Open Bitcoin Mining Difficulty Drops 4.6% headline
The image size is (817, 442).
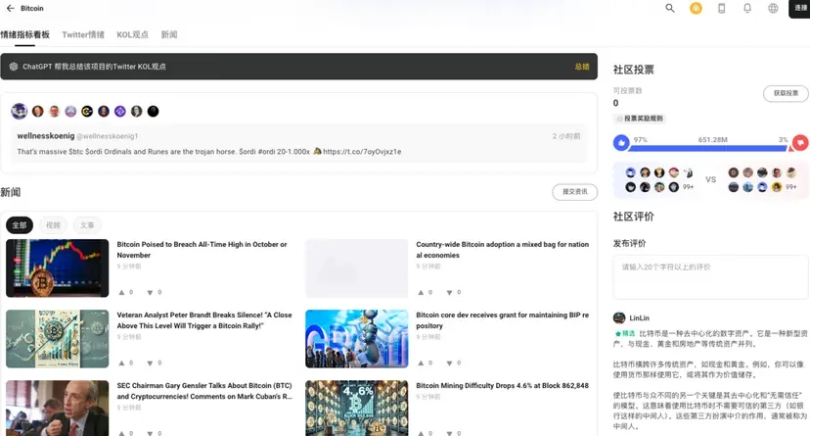pos(502,386)
